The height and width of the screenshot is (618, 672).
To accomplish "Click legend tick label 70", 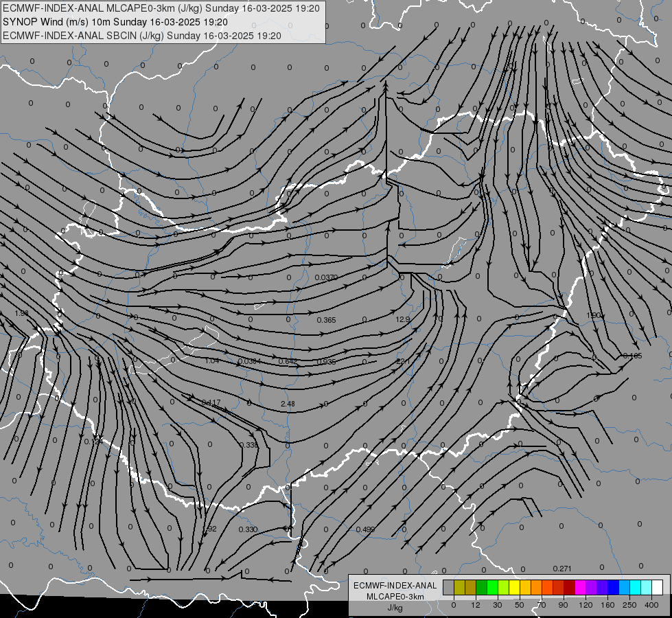I will 542,605.
